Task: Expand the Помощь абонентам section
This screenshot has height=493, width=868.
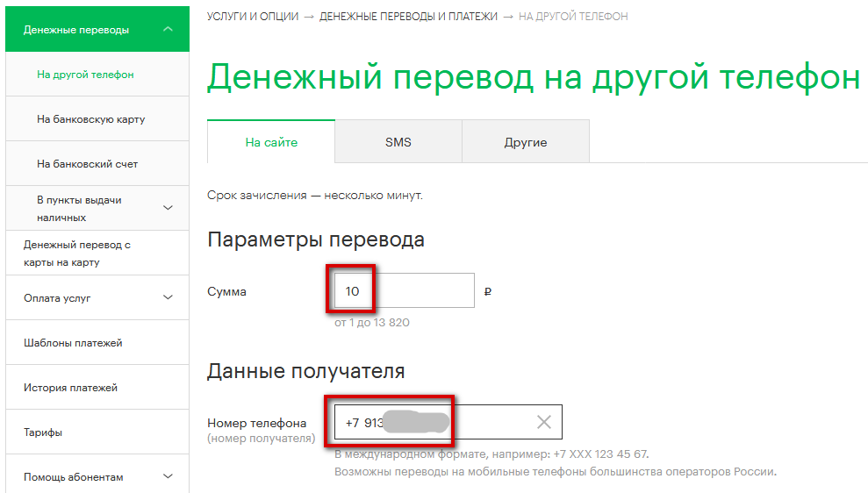Action: click(169, 477)
